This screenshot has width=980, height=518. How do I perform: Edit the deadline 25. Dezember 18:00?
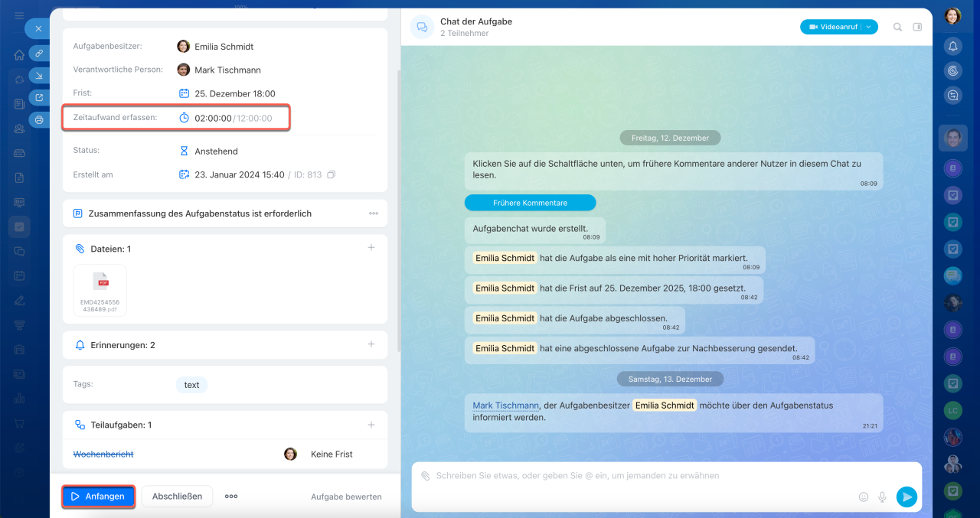pyautogui.click(x=235, y=93)
